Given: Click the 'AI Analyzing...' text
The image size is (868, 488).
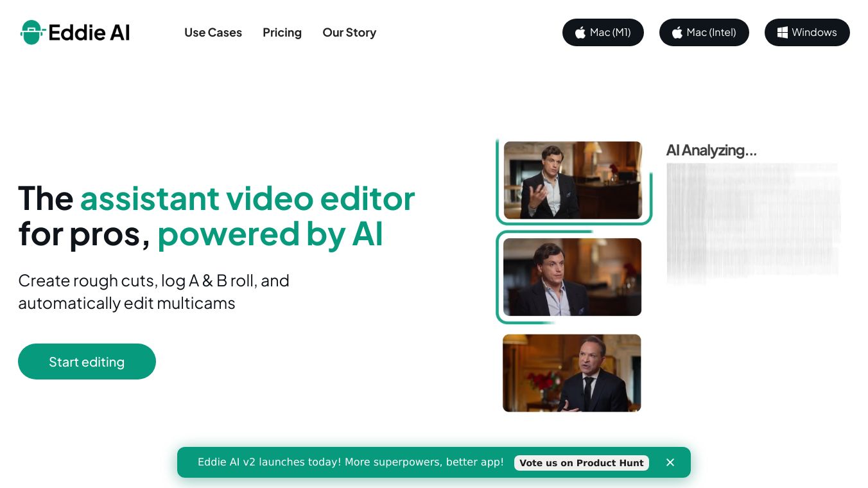Looking at the screenshot, I should tap(711, 150).
